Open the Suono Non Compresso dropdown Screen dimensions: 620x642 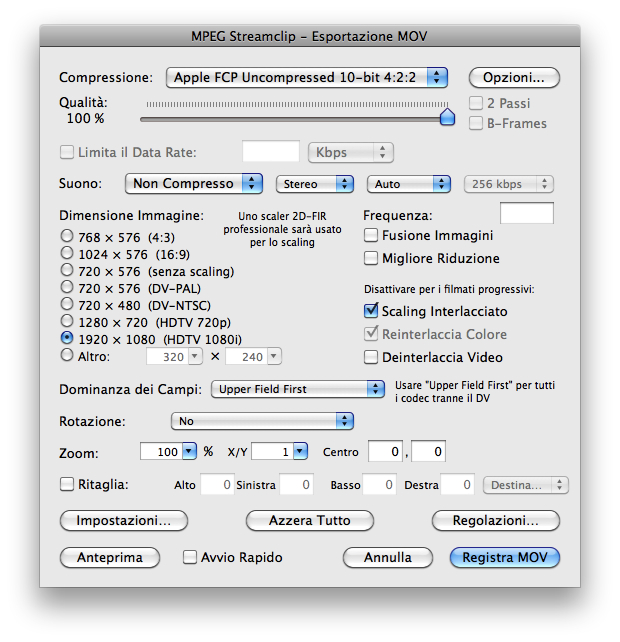click(x=194, y=183)
